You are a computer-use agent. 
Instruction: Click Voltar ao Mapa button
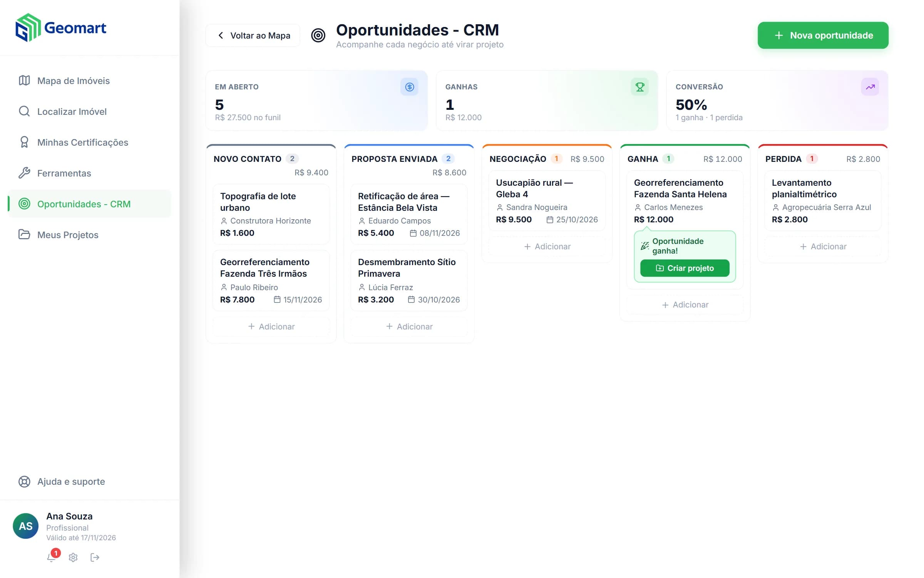[x=253, y=35]
